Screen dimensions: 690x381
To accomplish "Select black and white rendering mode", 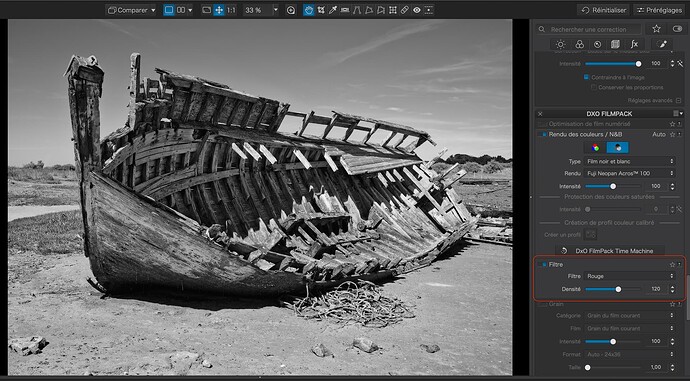I will point(618,148).
